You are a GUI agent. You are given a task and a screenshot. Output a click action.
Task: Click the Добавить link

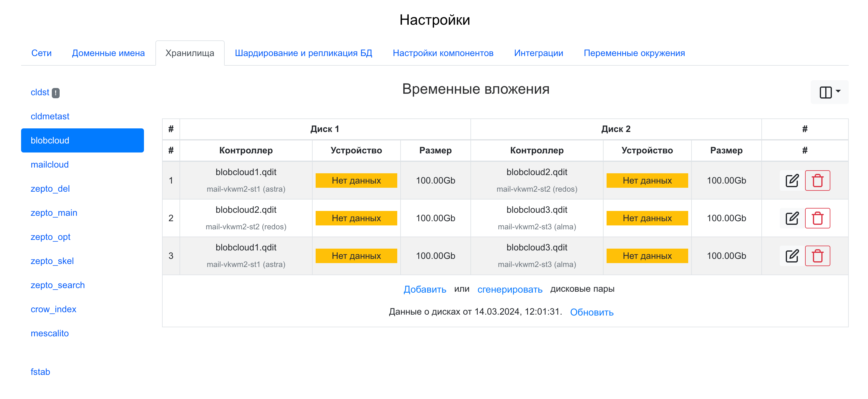pyautogui.click(x=425, y=289)
